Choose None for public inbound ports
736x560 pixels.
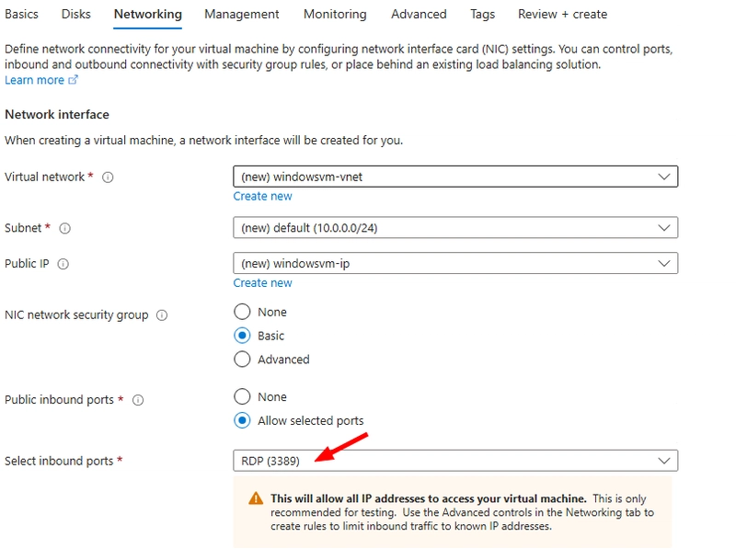pos(242,397)
